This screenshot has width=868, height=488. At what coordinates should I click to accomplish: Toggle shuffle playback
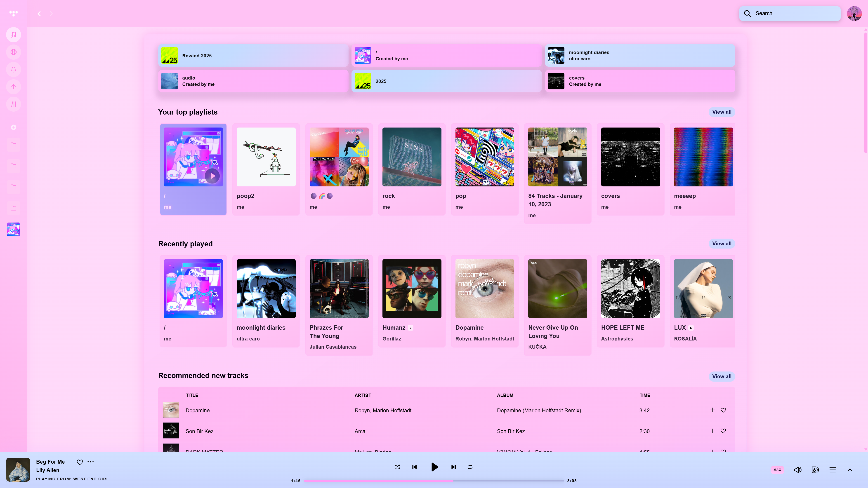click(398, 467)
